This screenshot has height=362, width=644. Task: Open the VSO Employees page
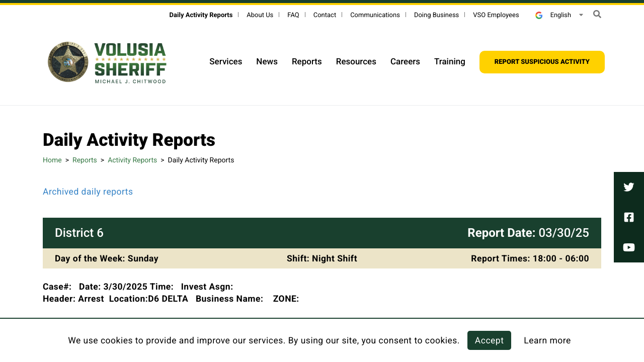point(496,15)
